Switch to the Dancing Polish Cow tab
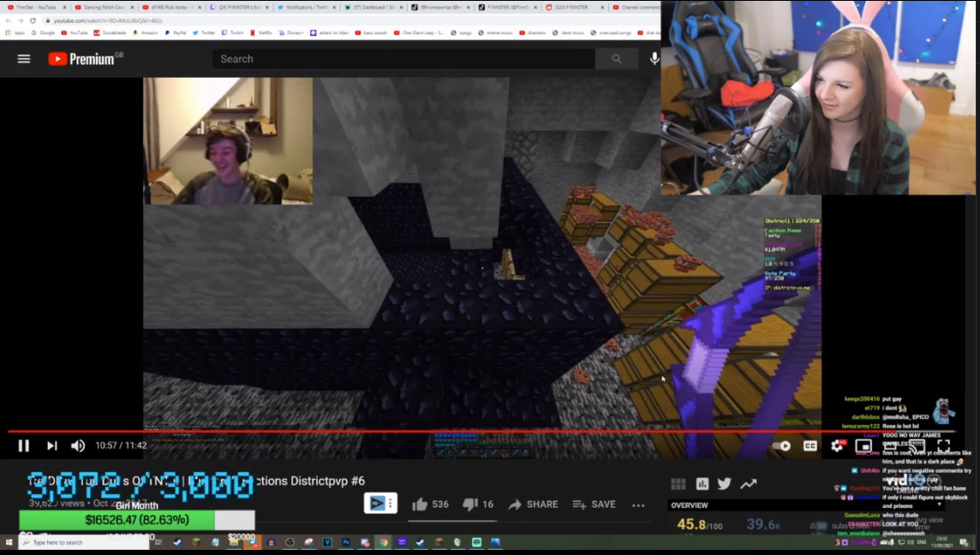Image resolution: width=980 pixels, height=555 pixels. [104, 7]
